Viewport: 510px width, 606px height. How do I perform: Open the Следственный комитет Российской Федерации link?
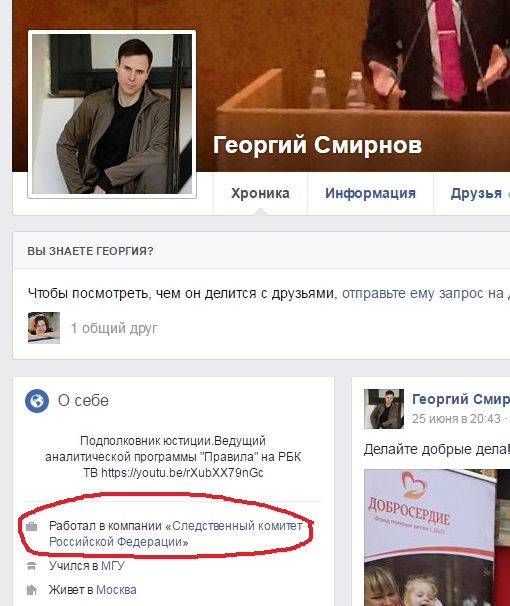[x=176, y=534]
